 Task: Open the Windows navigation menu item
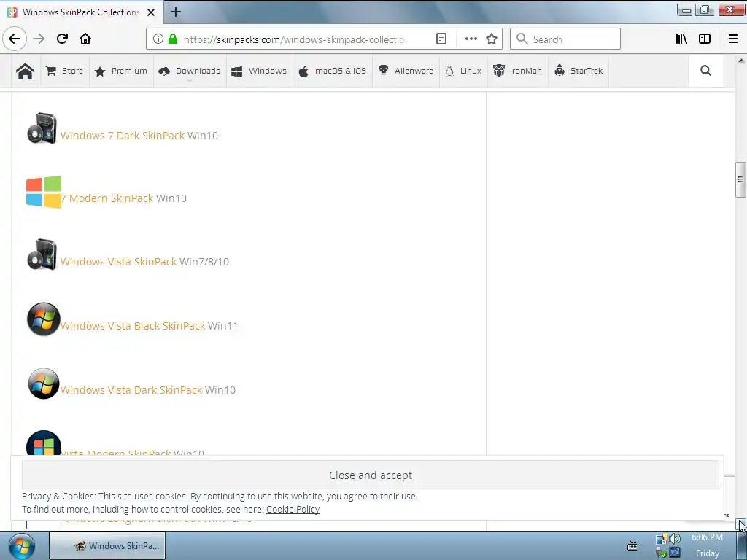259,71
